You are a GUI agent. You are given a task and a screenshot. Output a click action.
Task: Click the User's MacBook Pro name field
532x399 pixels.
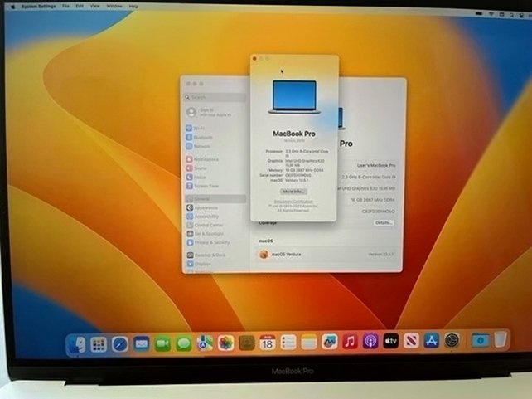coord(376,165)
